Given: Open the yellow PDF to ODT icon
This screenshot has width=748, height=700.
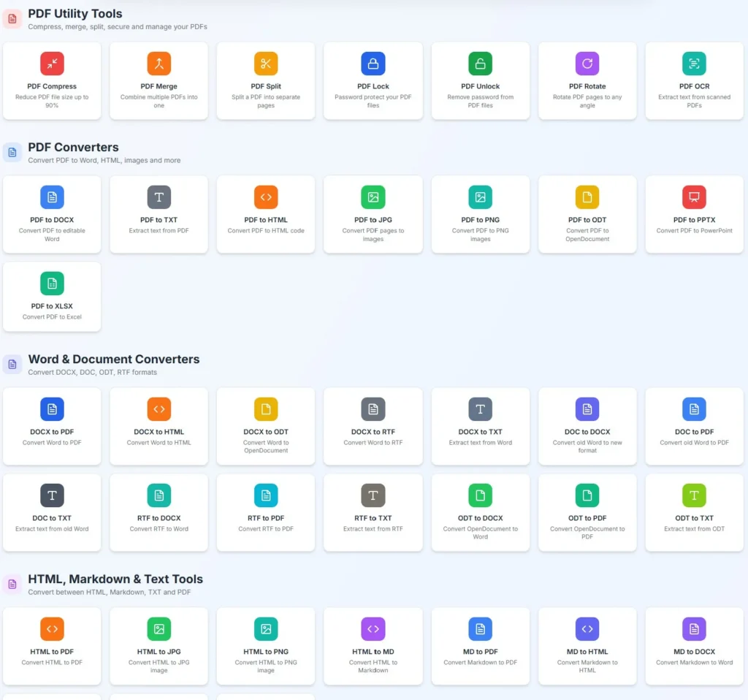Looking at the screenshot, I should coord(587,197).
